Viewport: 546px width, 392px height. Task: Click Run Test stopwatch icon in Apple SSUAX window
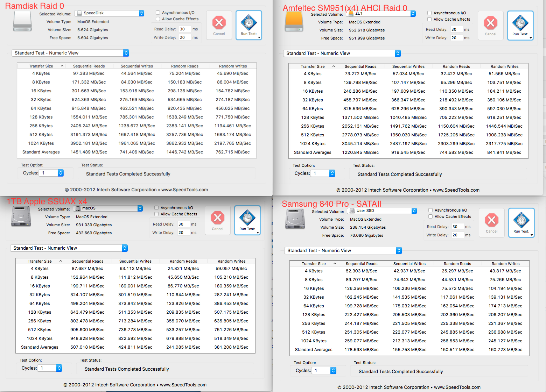click(x=247, y=218)
